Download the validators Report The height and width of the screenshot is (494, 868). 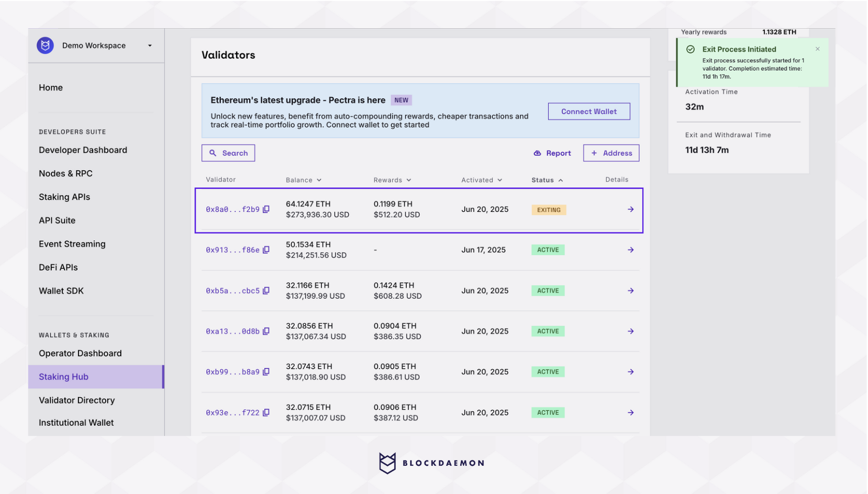[552, 153]
